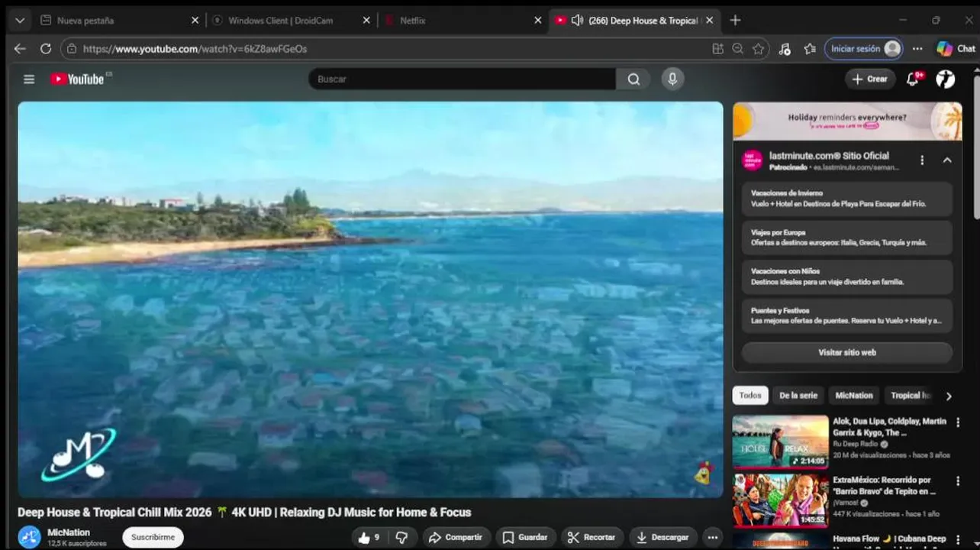Click the Suscribirme button
The image size is (980, 550).
coord(153,538)
